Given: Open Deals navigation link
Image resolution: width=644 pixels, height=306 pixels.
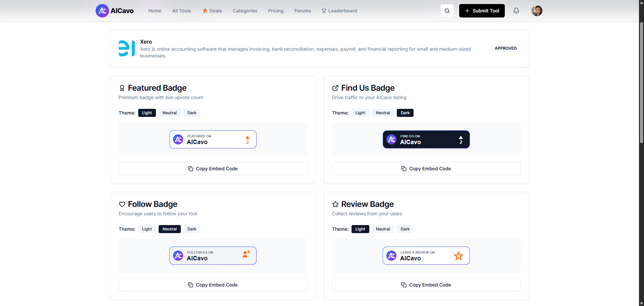Looking at the screenshot, I should (212, 11).
